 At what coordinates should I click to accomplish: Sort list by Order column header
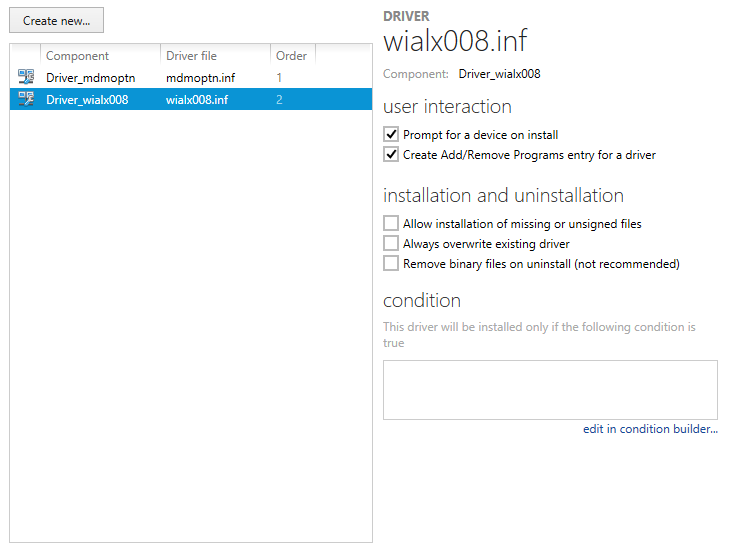click(x=291, y=56)
